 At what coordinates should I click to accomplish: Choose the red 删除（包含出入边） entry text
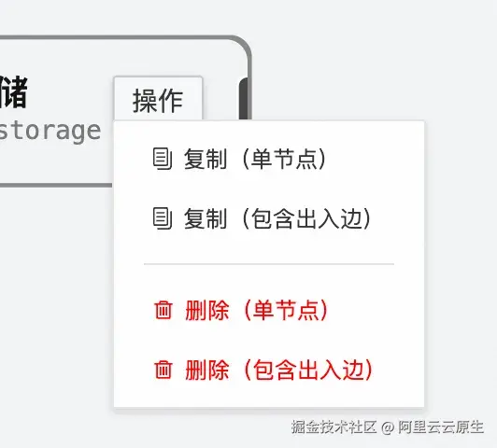pyautogui.click(x=279, y=370)
